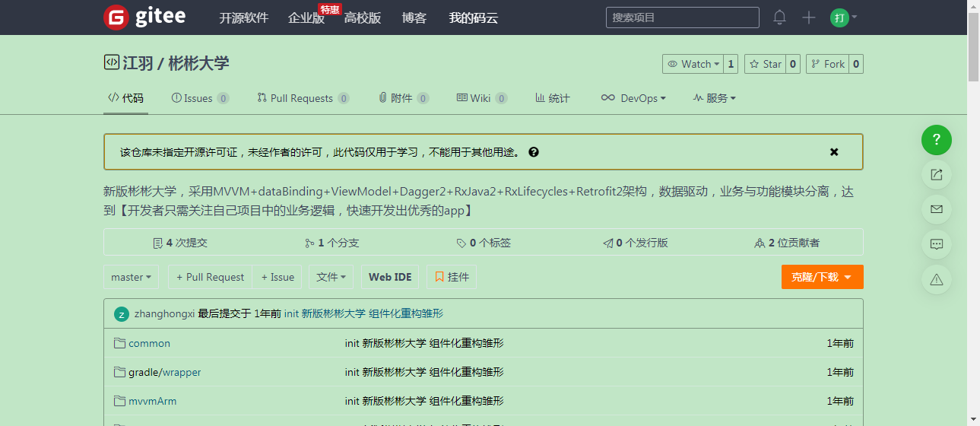The height and width of the screenshot is (426, 980).
Task: Click the mail envelope icon in the side bar
Action: (937, 209)
